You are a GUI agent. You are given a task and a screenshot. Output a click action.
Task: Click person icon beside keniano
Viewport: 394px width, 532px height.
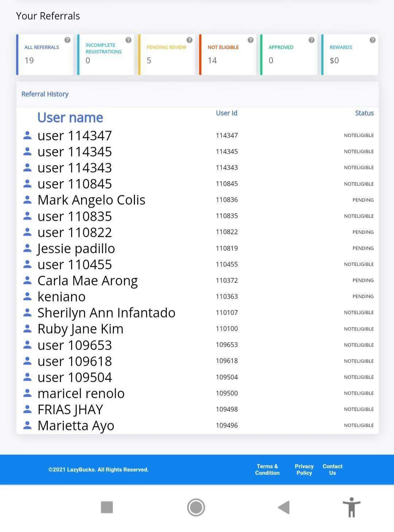click(x=27, y=296)
